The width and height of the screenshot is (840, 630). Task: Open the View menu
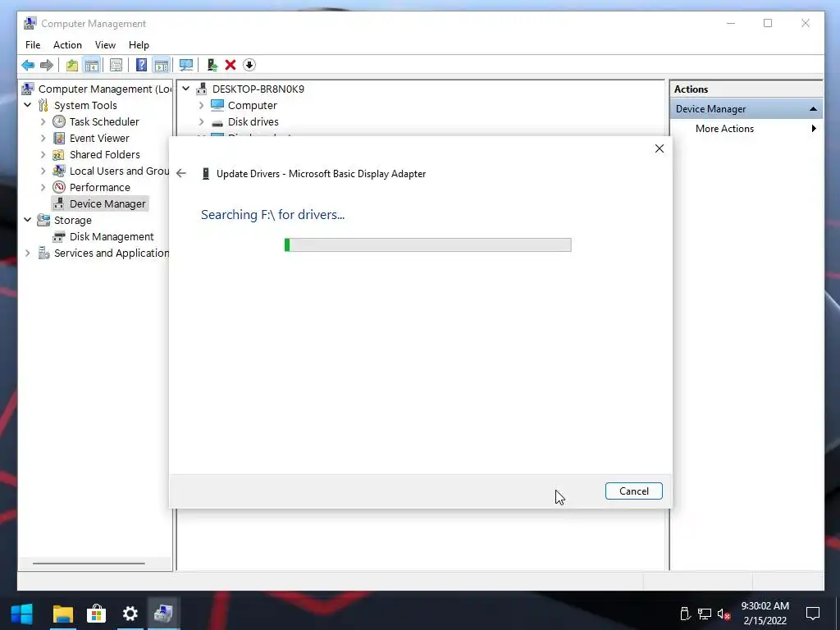[x=105, y=45]
